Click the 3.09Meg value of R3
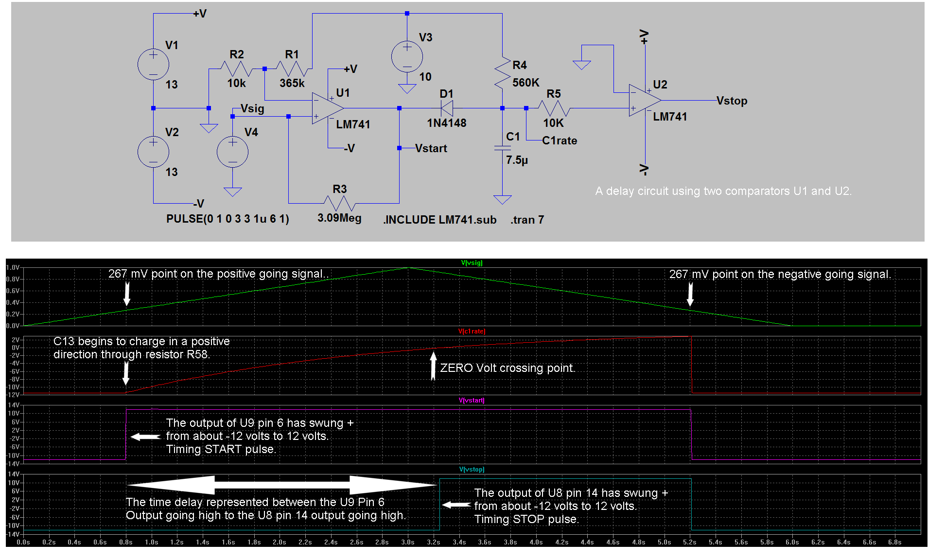945x560 pixels. click(339, 218)
